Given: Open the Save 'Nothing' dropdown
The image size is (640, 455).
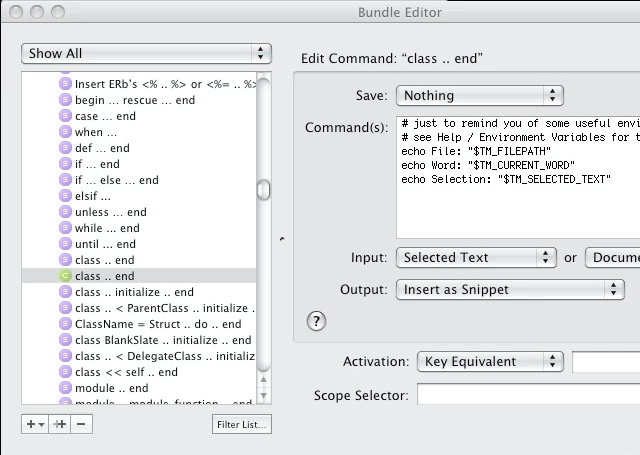Looking at the screenshot, I should click(480, 95).
